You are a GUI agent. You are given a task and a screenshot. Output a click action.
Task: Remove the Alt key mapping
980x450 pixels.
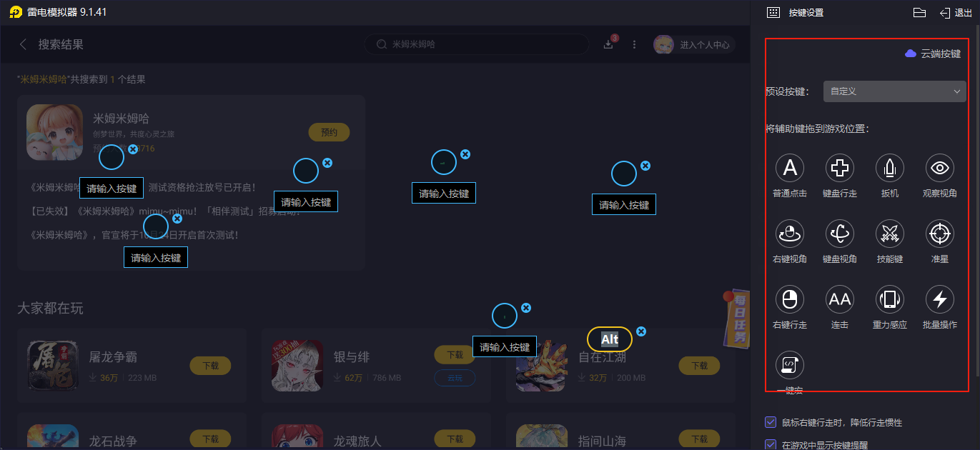[641, 331]
